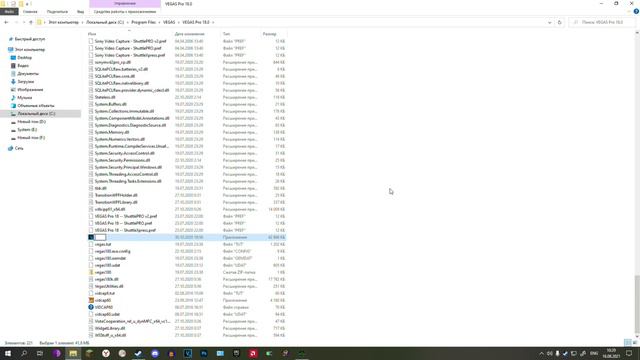Open taskbar search magnifier
Viewport: 640px width, 360px height.
(x=24, y=353)
